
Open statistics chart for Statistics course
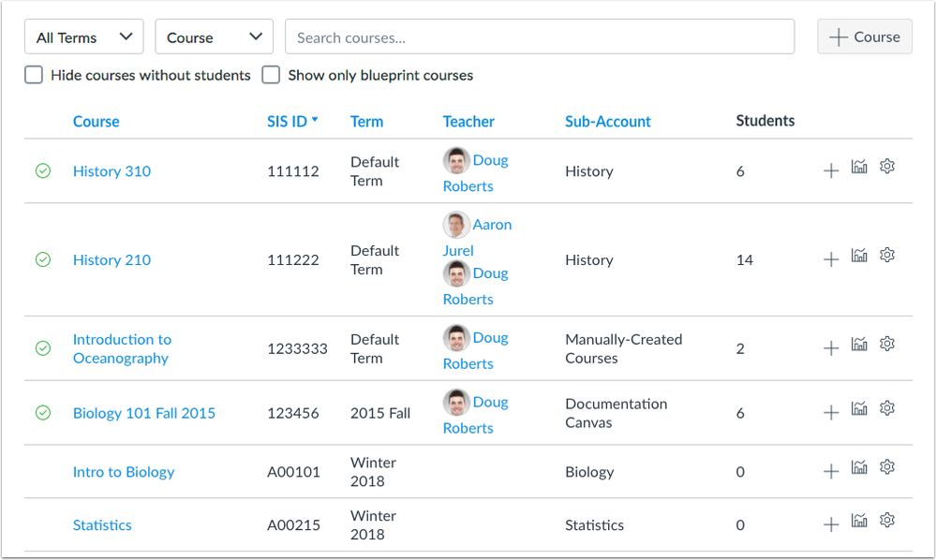[859, 520]
